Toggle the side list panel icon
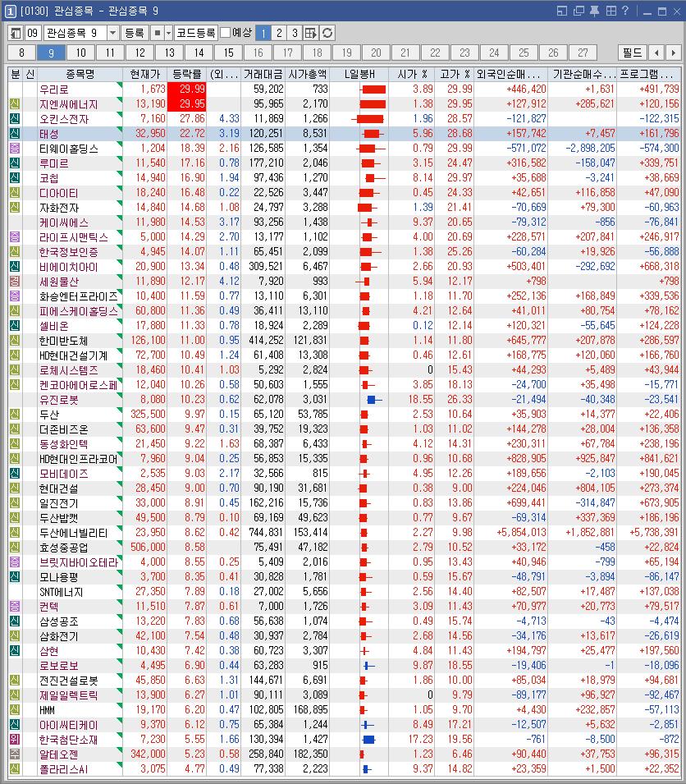Screen dimensions: 686x784 click(16, 33)
